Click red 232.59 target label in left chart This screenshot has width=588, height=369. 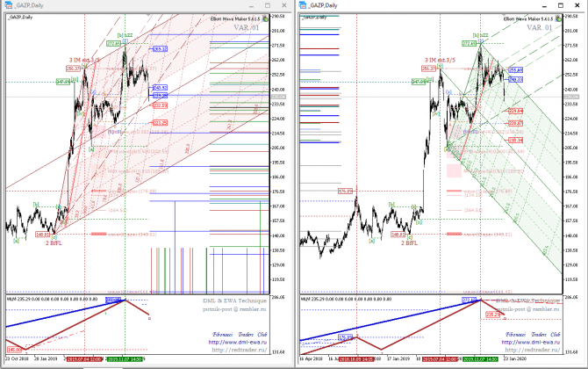coord(160,105)
